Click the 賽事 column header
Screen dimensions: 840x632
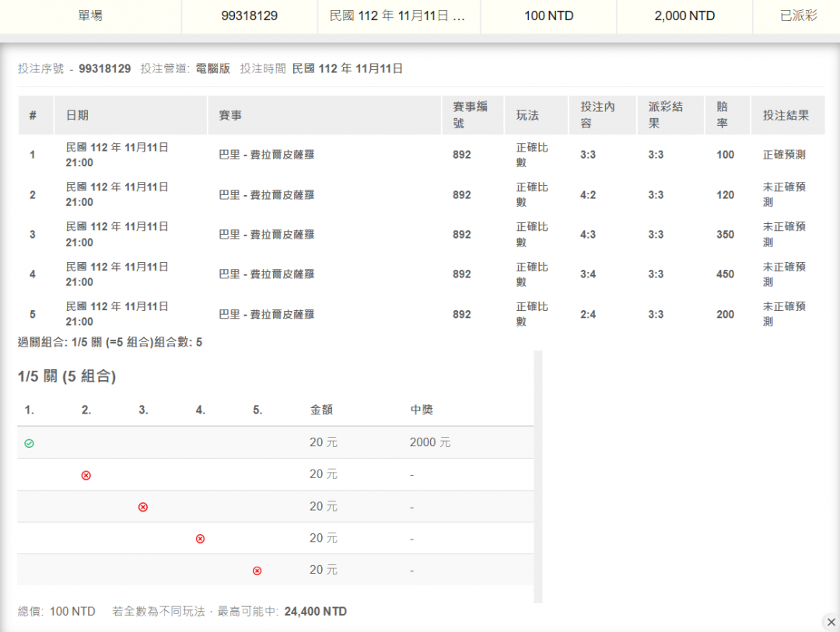click(230, 115)
